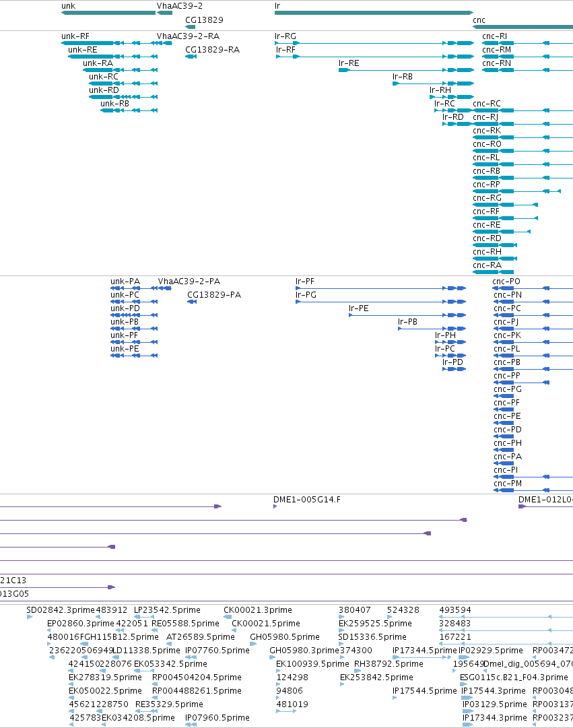Click transcript lr-RH label
Screen dimensions: 573x728
pos(440,90)
